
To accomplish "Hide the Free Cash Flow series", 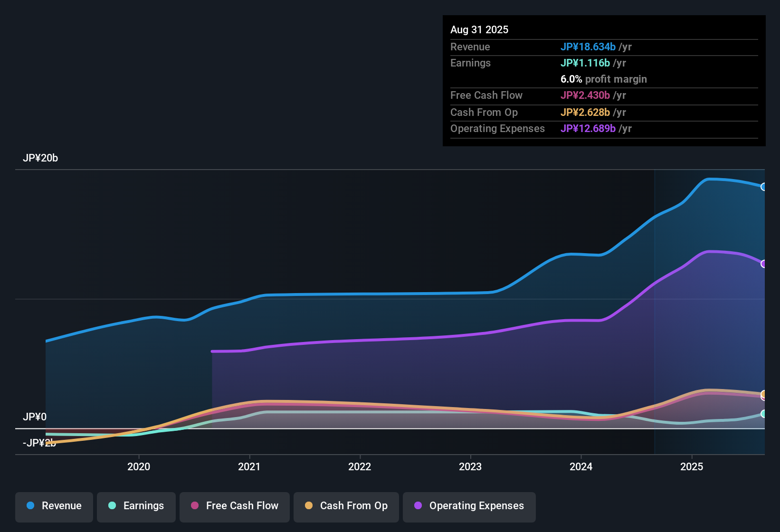I will point(234,506).
